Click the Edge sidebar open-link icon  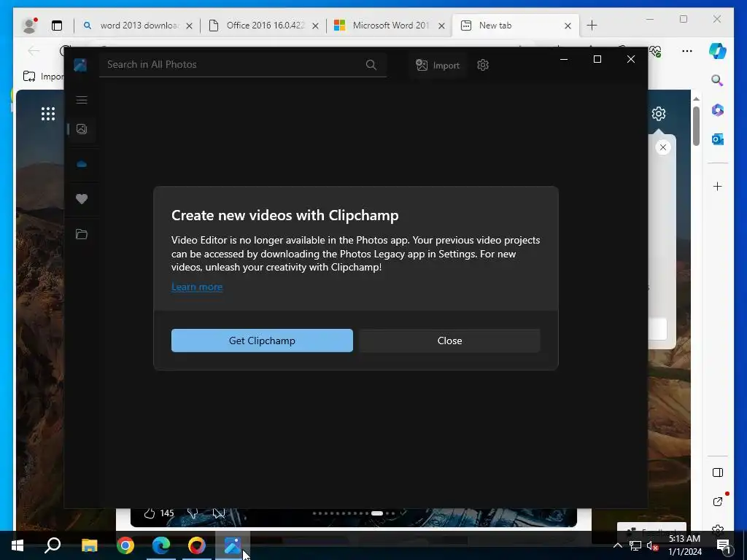coord(718,502)
